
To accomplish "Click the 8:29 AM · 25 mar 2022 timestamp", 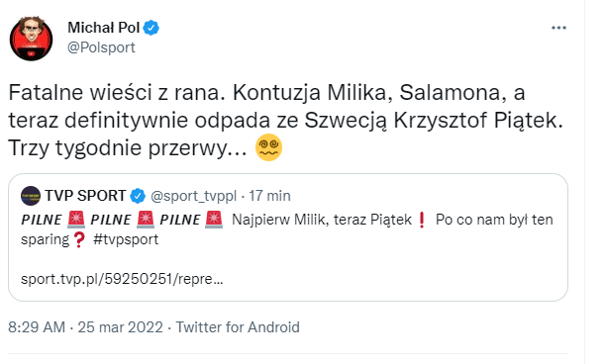I will [85, 327].
